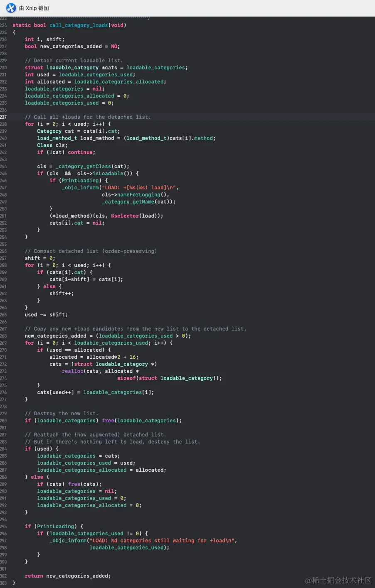
Task: Click comment '// Call all +loads for the detached list.'
Action: pos(88,117)
